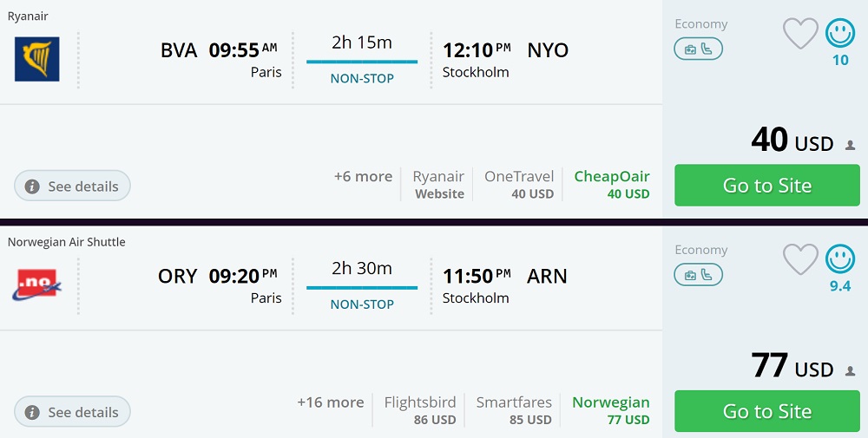Choose the Flightsbird 86 USD offer
This screenshot has height=438, width=868.
coord(420,410)
